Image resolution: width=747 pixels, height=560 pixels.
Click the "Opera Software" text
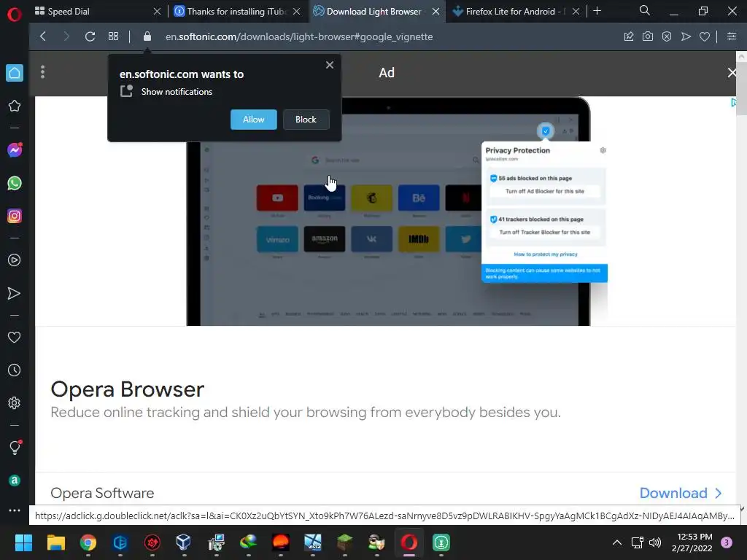tap(102, 494)
